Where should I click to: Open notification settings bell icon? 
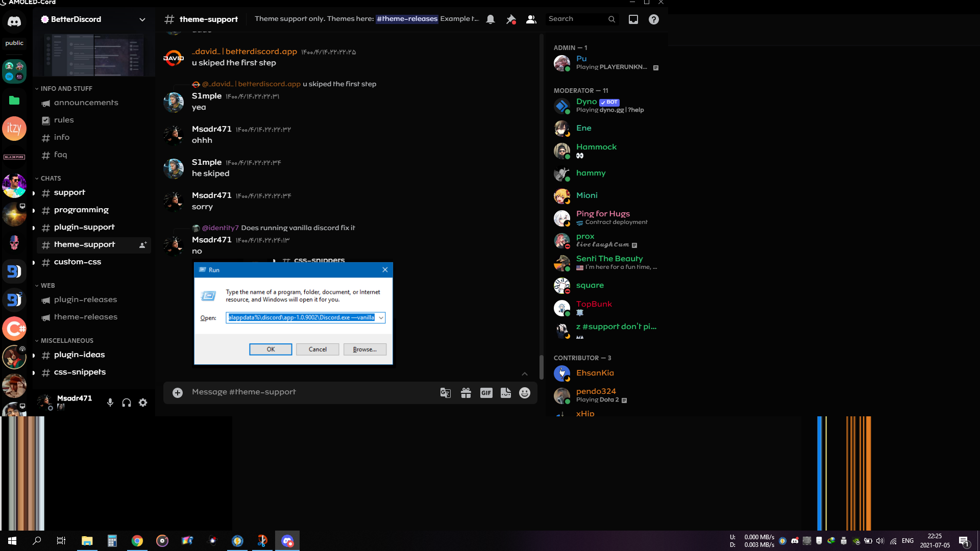[x=491, y=19]
